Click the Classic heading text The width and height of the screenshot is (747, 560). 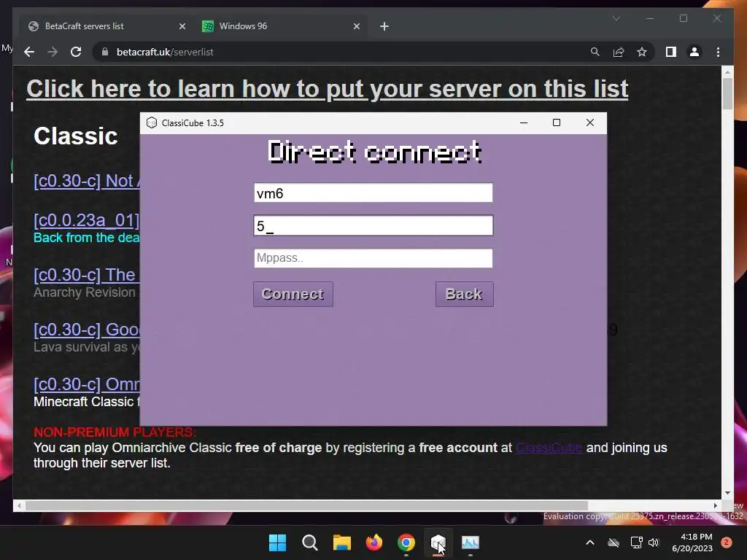75,136
